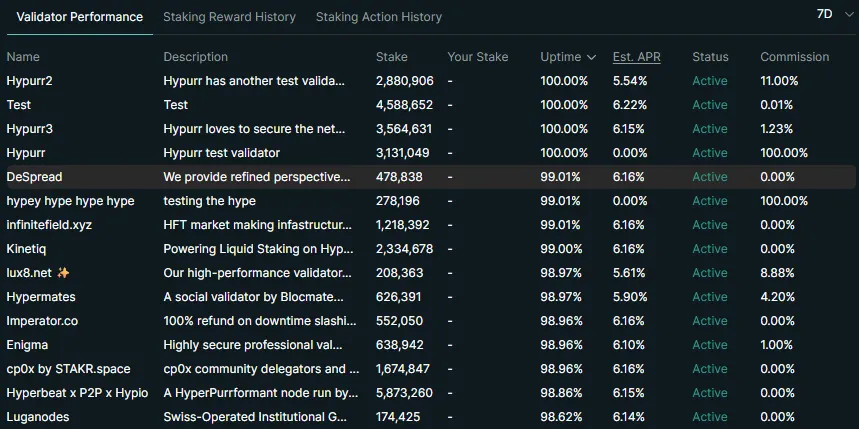Select the Validator Performance tab
859x429 pixels.
point(80,17)
